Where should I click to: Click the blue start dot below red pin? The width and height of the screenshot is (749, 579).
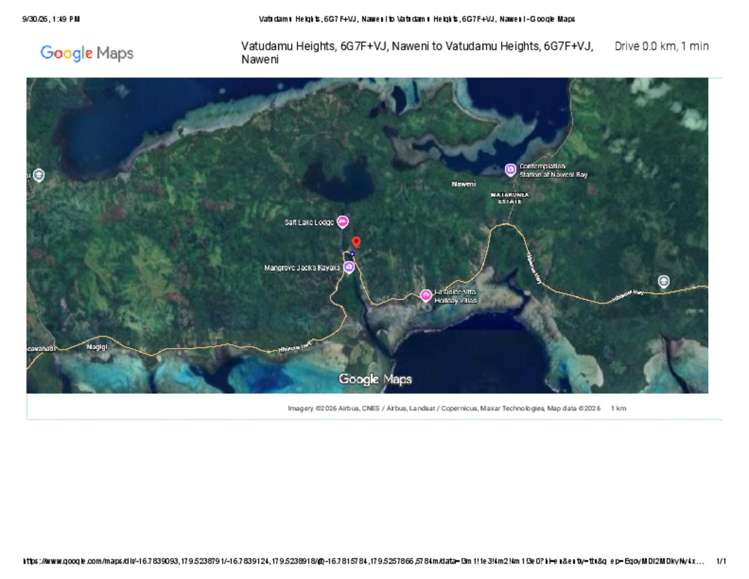click(352, 254)
